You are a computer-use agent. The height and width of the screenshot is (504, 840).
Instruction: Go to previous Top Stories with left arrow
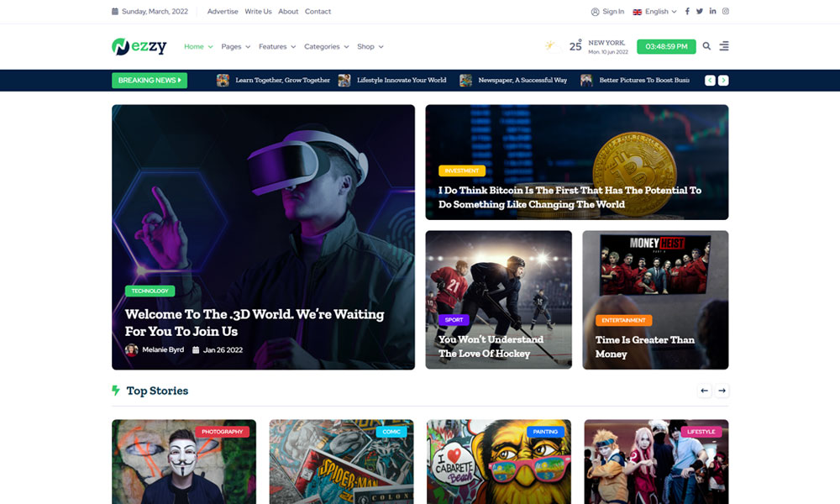pos(705,391)
